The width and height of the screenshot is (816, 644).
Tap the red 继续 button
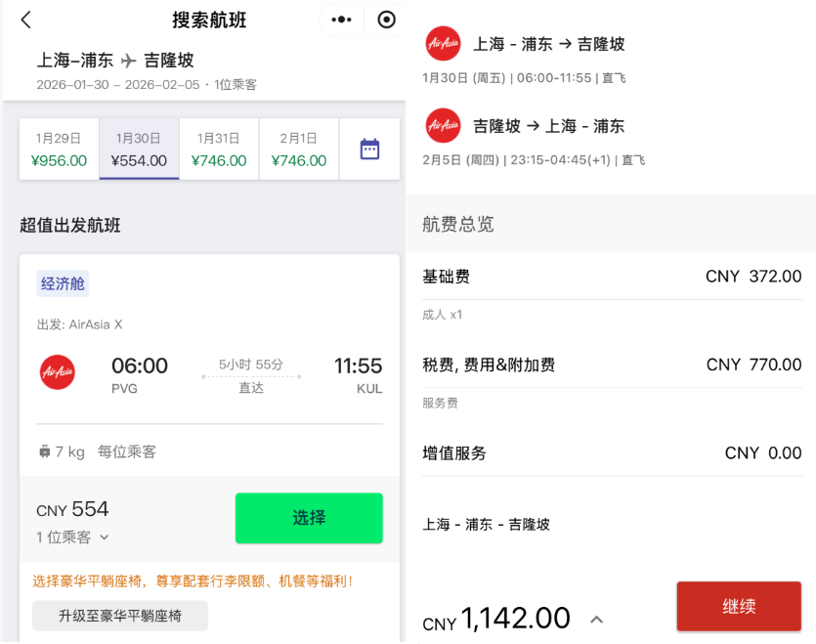click(739, 606)
